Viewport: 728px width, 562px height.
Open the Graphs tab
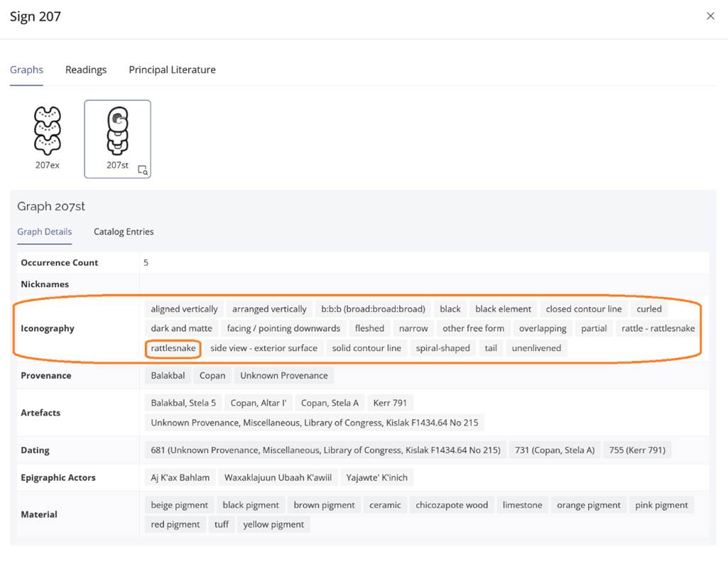point(26,70)
